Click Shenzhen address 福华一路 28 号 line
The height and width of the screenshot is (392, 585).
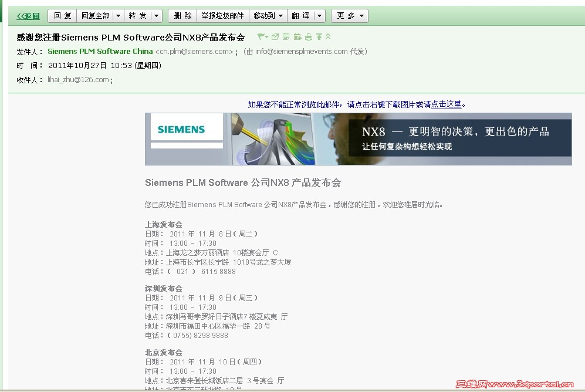[208, 326]
